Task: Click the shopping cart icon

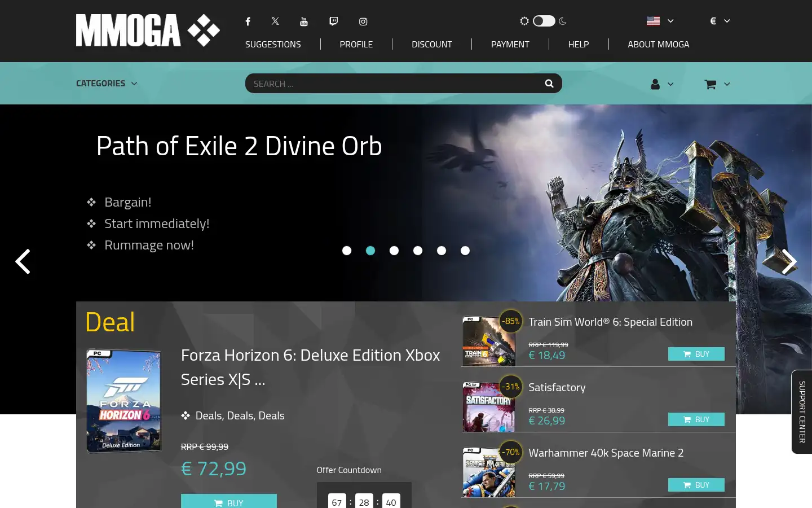Action: tap(710, 84)
